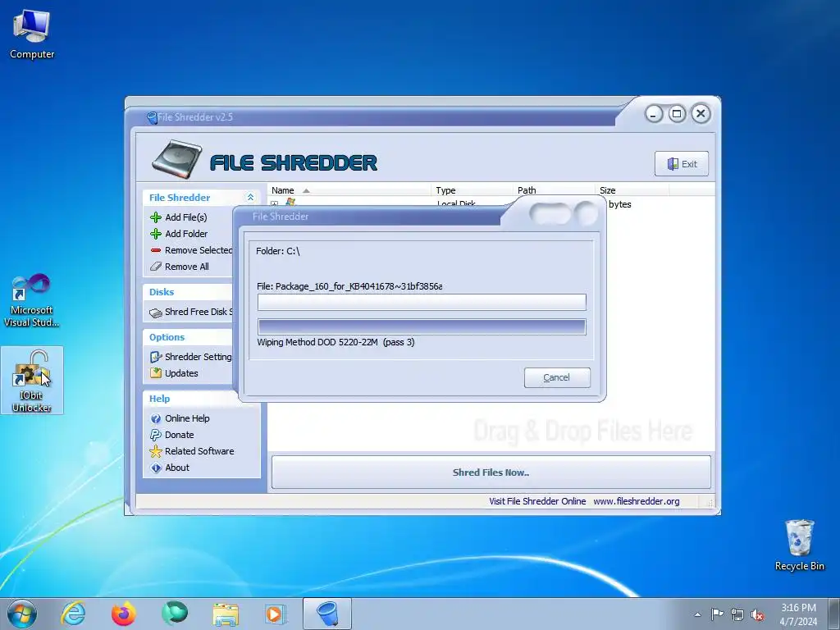Click the star icon for Related Software
The height and width of the screenshot is (630, 840).
click(156, 452)
